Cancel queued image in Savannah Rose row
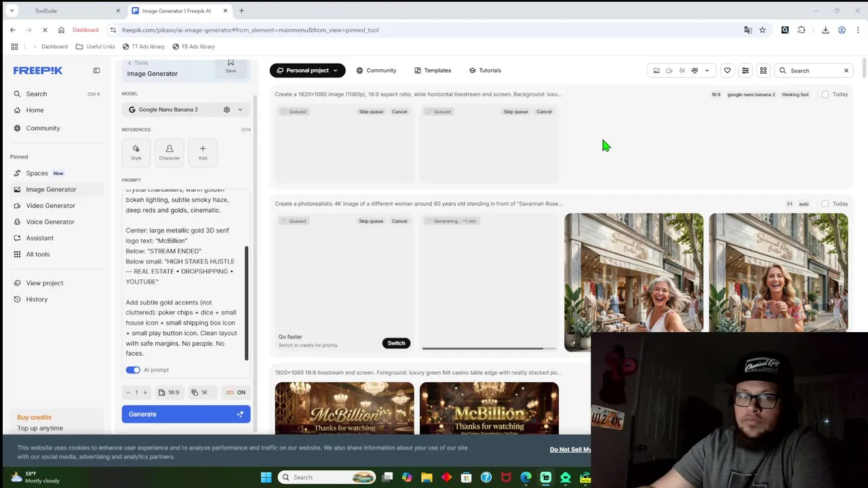 pos(399,221)
